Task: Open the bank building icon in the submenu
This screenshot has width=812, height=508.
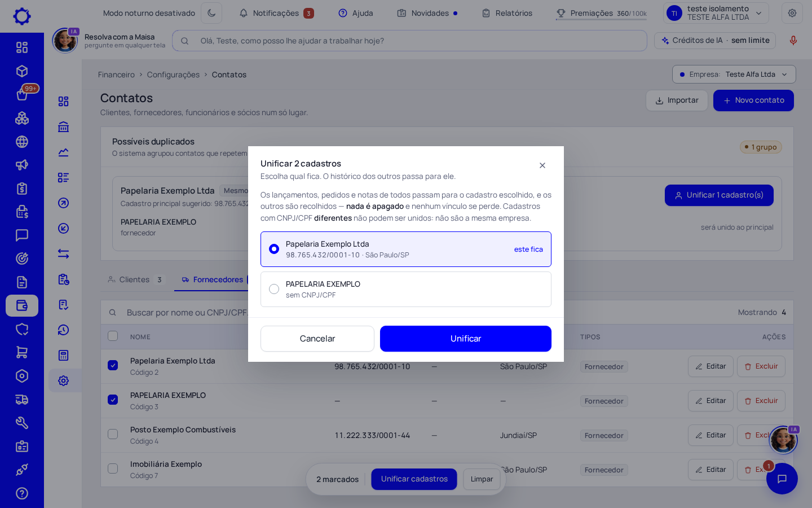Action: click(63, 127)
